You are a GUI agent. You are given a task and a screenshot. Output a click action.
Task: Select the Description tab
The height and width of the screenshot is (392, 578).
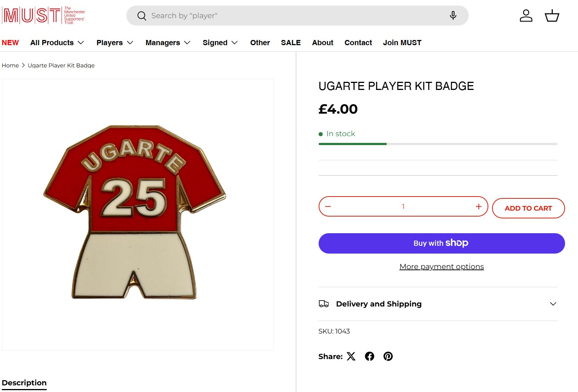click(24, 383)
